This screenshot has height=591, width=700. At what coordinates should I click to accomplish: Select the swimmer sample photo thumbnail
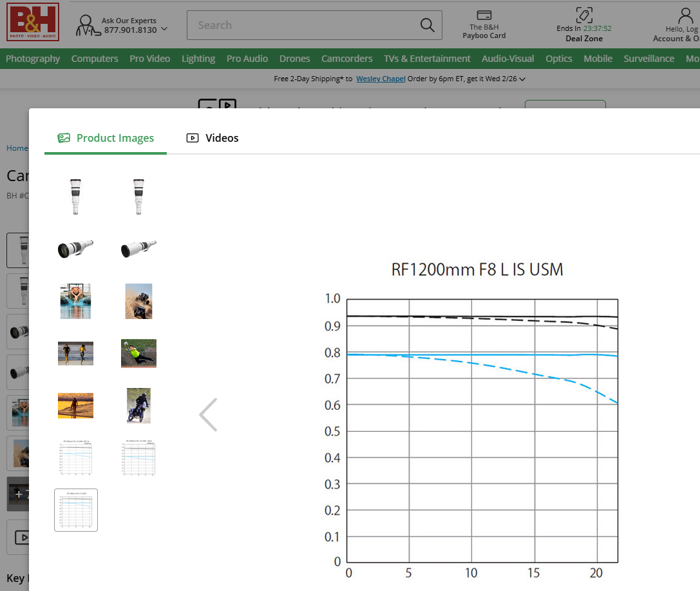tap(75, 301)
